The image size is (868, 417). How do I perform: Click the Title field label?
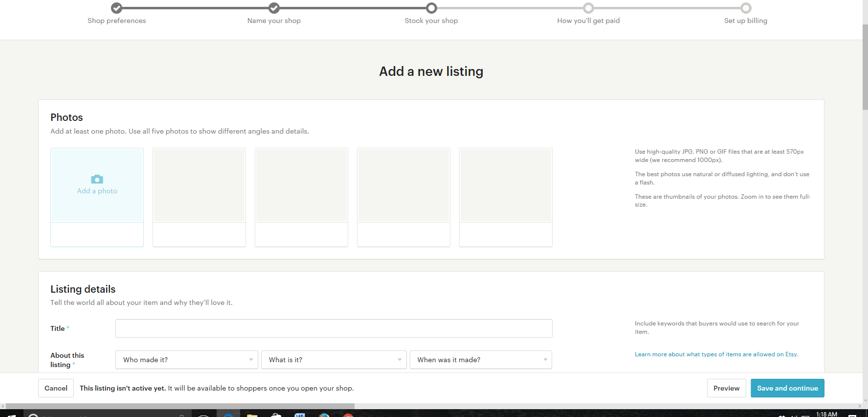[58, 328]
